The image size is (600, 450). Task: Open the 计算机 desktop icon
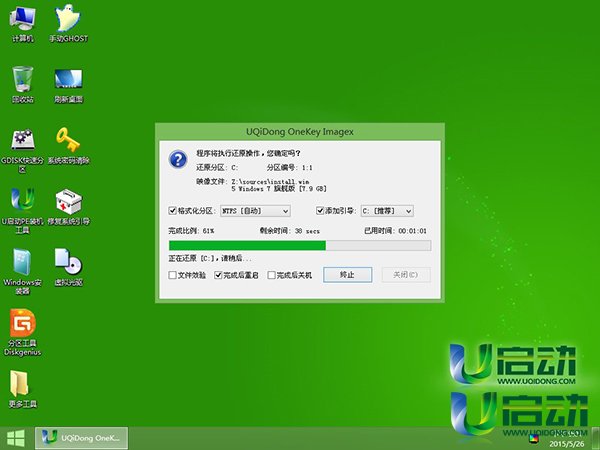click(x=23, y=24)
